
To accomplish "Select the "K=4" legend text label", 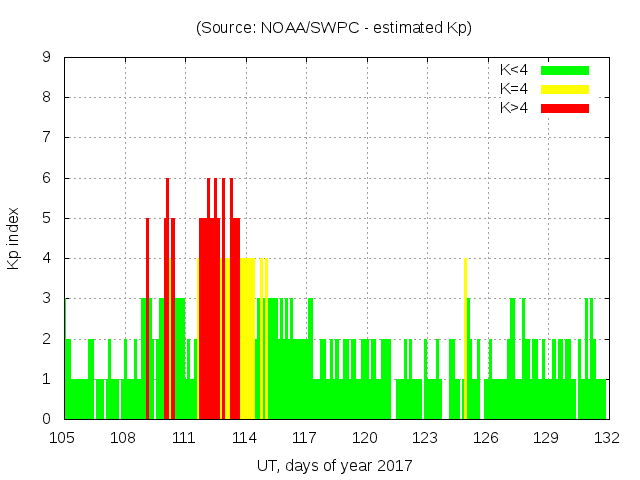I will pyautogui.click(x=515, y=89).
